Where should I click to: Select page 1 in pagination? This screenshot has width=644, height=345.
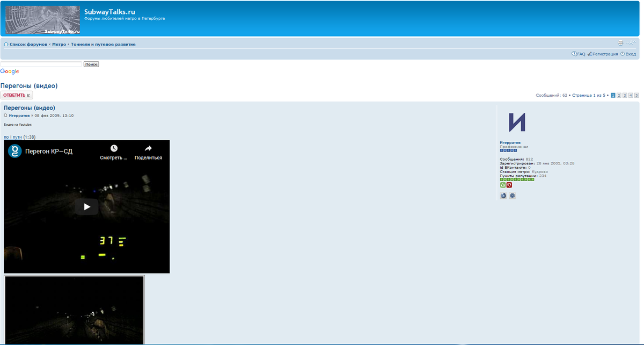coord(613,95)
